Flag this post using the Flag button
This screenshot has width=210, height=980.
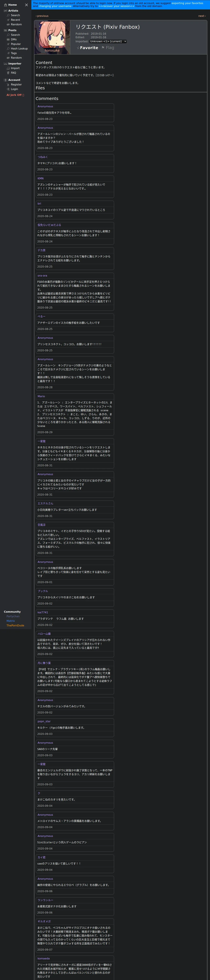(x=107, y=48)
